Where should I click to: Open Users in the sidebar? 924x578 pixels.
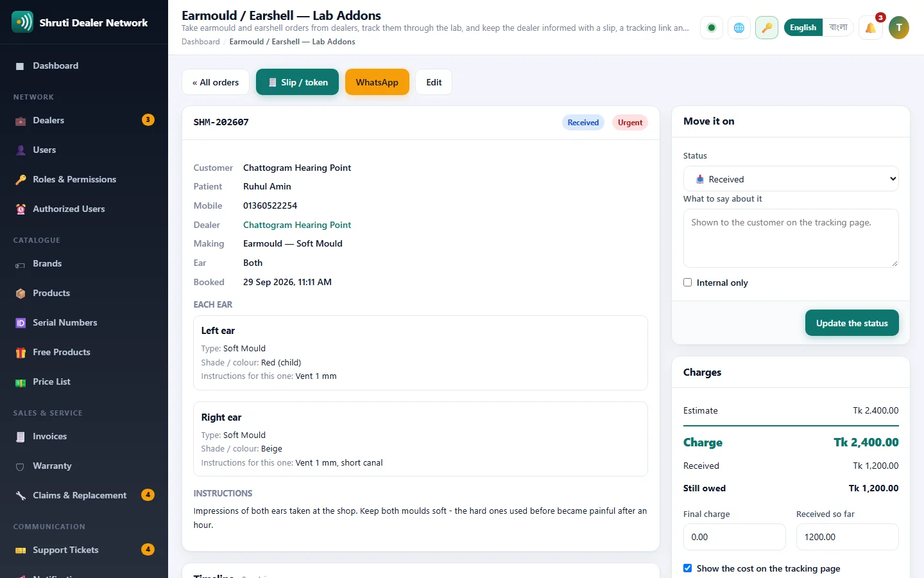(x=83, y=150)
